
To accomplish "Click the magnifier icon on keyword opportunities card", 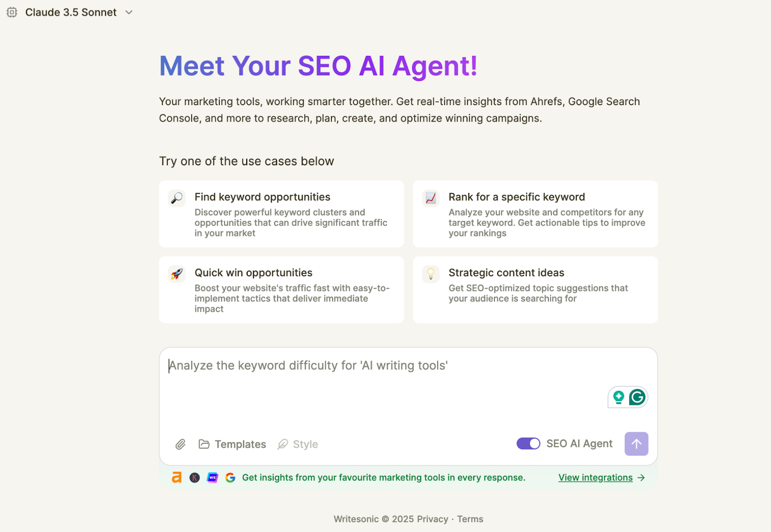I will click(176, 198).
